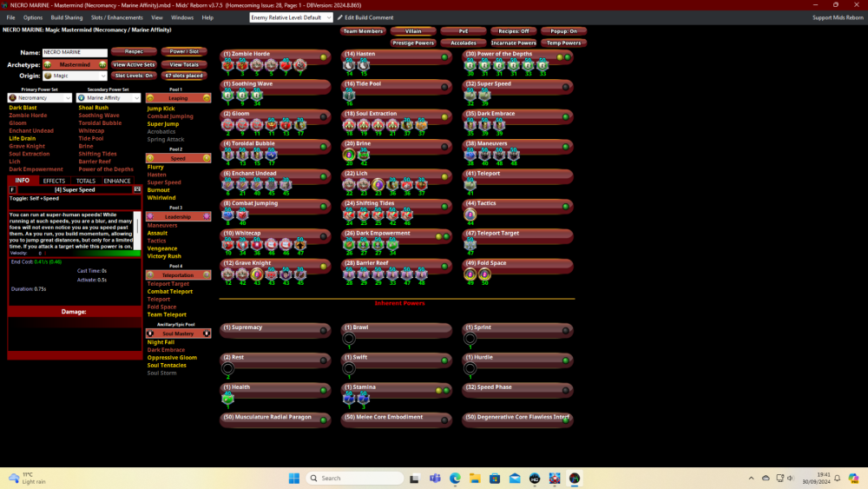Toggle the Supremacy inherent power dot
Screen dimensions: 868x489
[x=323, y=331]
